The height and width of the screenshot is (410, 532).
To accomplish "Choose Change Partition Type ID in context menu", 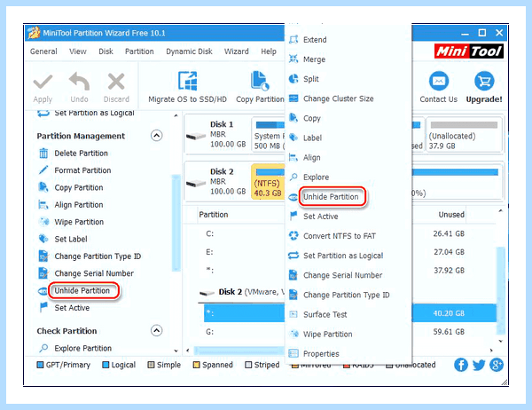I will point(347,295).
